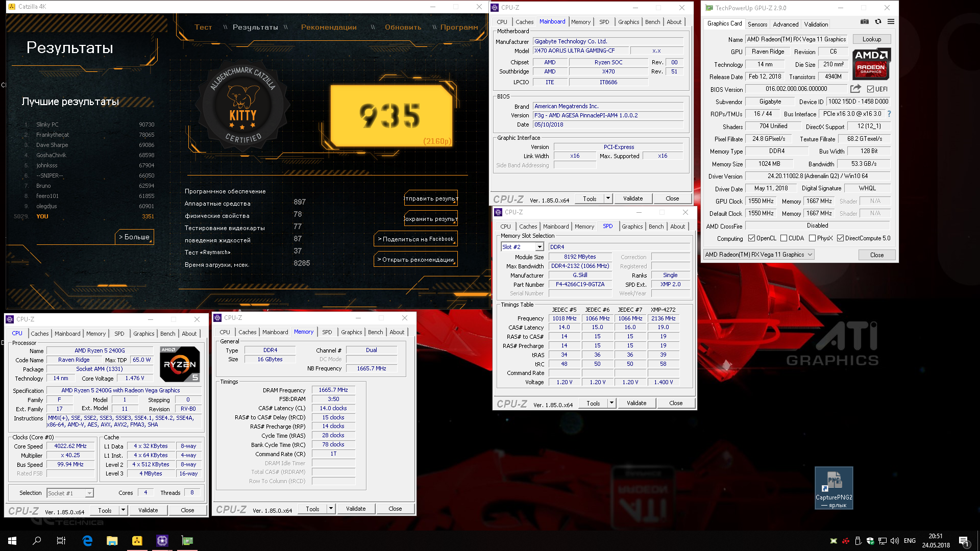
Task: Open the GPU-Z hamburger menu
Action: click(x=891, y=22)
